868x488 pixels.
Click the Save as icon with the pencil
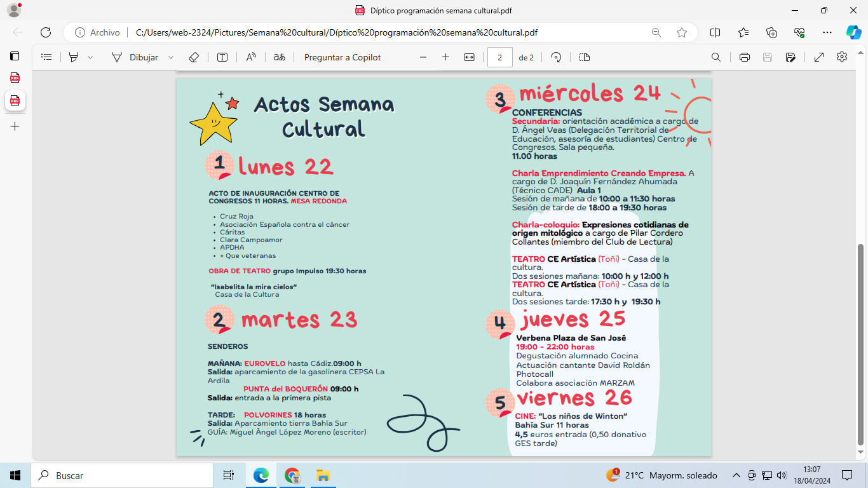pos(790,57)
